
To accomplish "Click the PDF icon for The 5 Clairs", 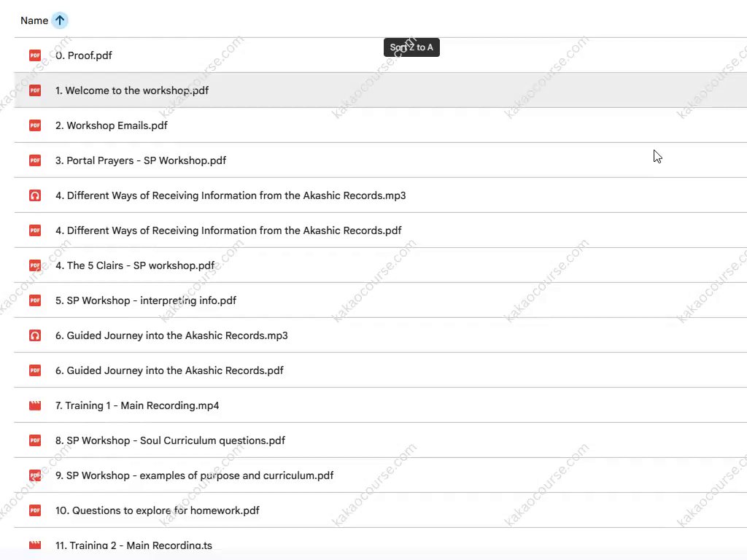I will (x=35, y=265).
